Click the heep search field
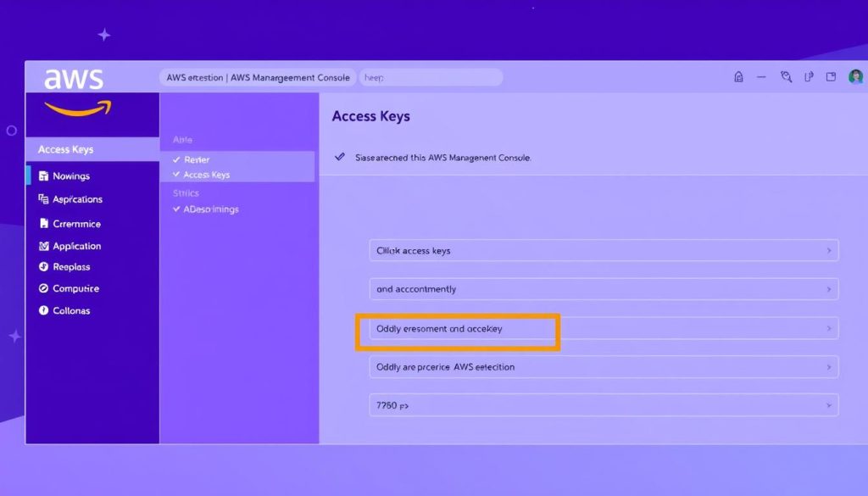 coord(431,77)
